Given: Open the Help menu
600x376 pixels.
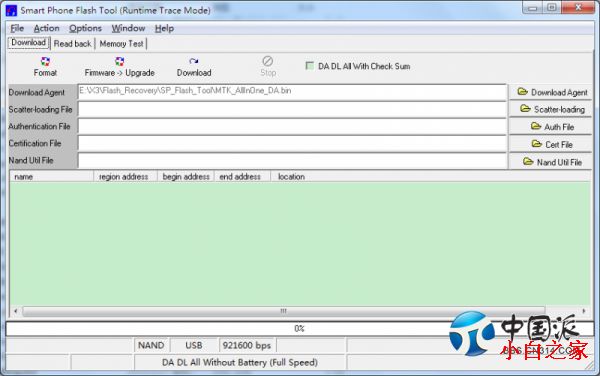Looking at the screenshot, I should [x=164, y=28].
